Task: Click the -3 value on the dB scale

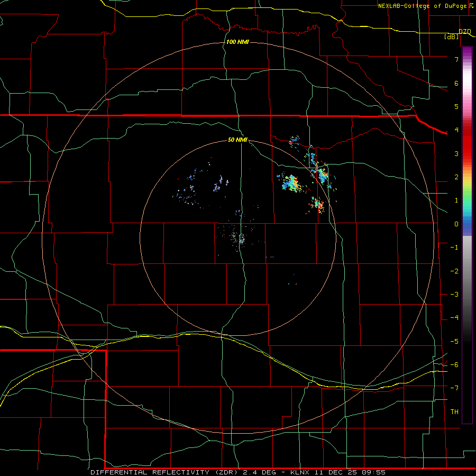Action: (454, 295)
